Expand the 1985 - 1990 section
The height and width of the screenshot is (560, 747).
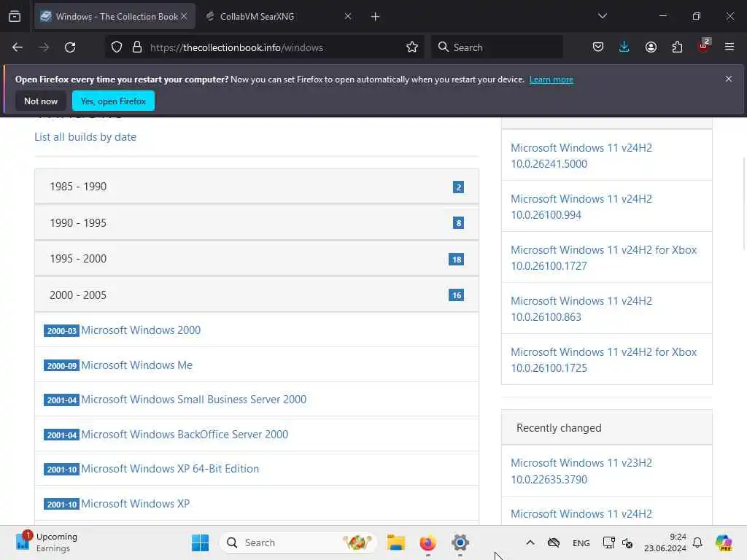click(x=256, y=187)
